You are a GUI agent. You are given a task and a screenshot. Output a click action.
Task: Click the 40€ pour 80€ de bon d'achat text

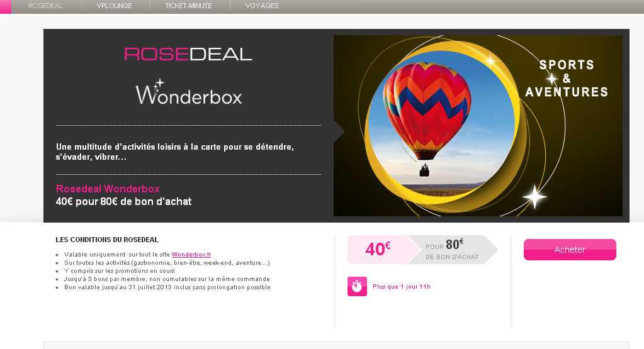click(x=123, y=202)
